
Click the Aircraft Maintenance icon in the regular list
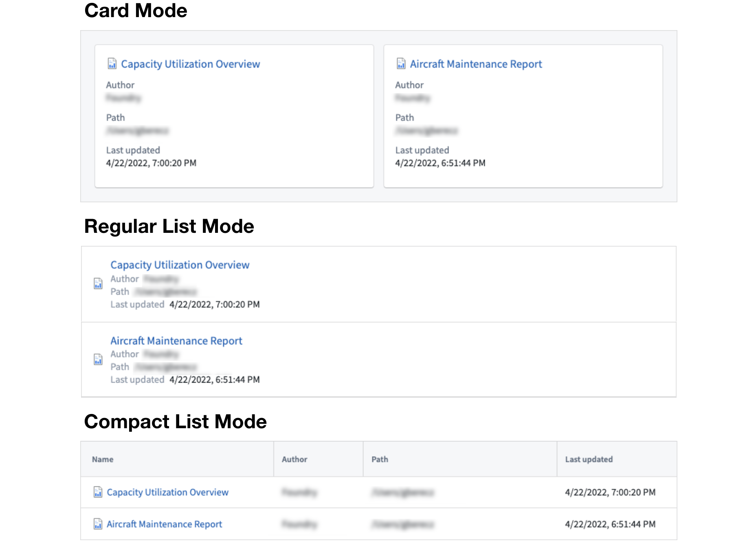98,359
